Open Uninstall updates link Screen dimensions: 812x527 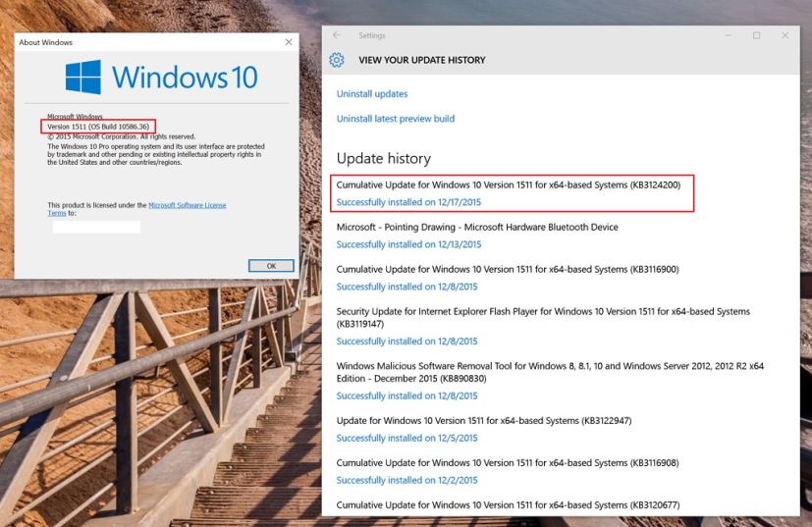click(x=372, y=93)
